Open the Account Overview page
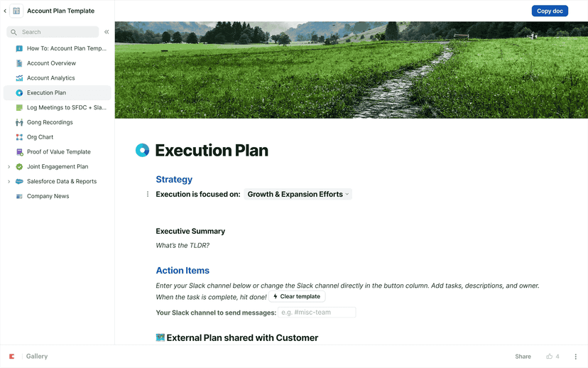The width and height of the screenshot is (588, 368). pyautogui.click(x=51, y=63)
